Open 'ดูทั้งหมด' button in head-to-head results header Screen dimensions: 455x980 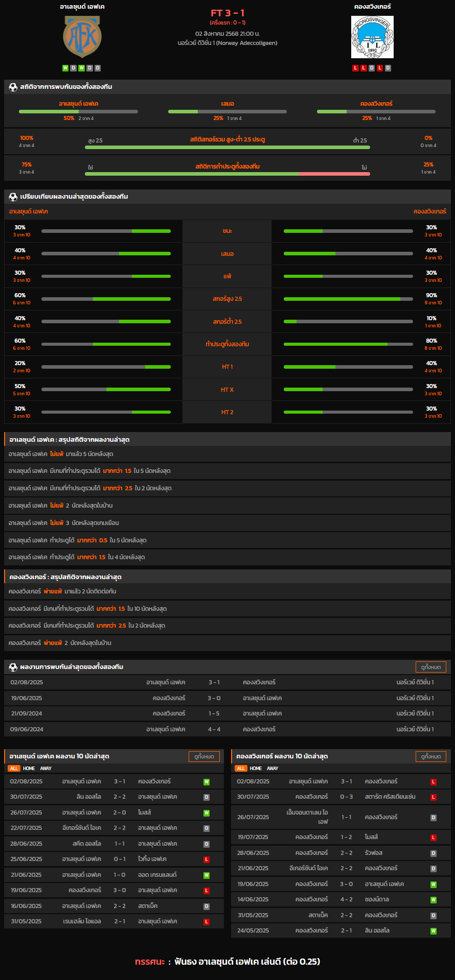pyautogui.click(x=431, y=667)
